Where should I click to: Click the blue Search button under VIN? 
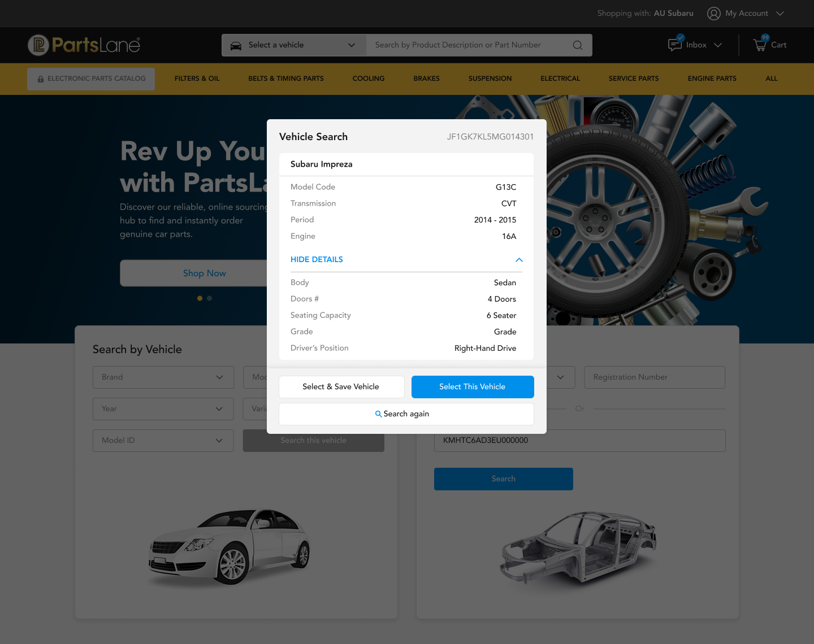point(504,479)
